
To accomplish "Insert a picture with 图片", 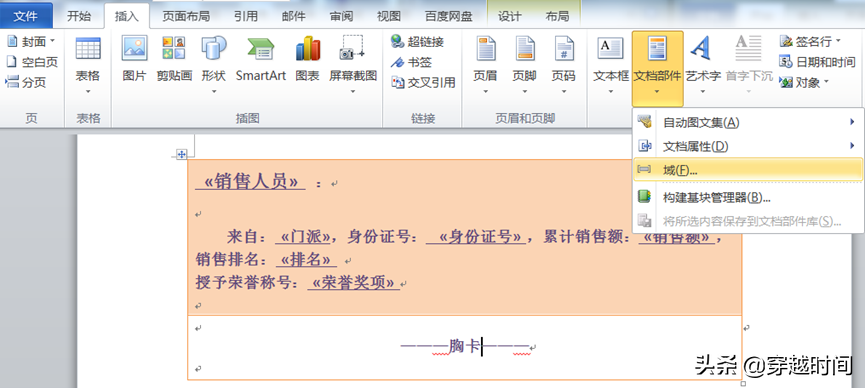I will coord(134,59).
